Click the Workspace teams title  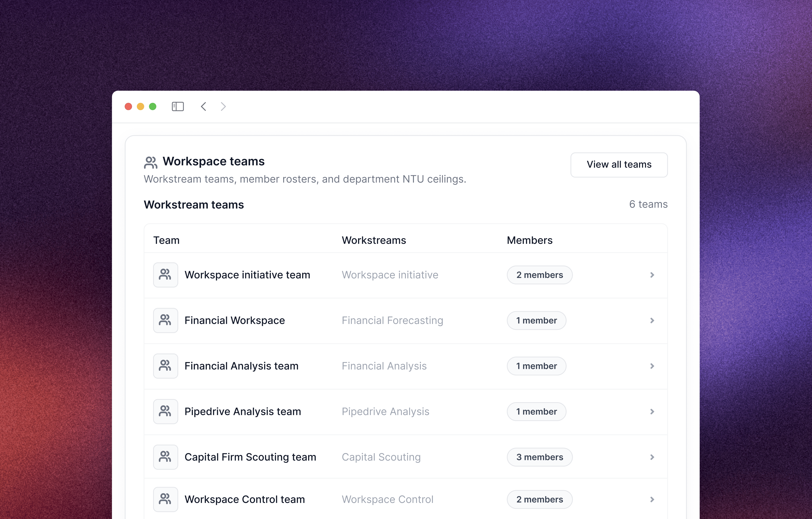click(214, 161)
